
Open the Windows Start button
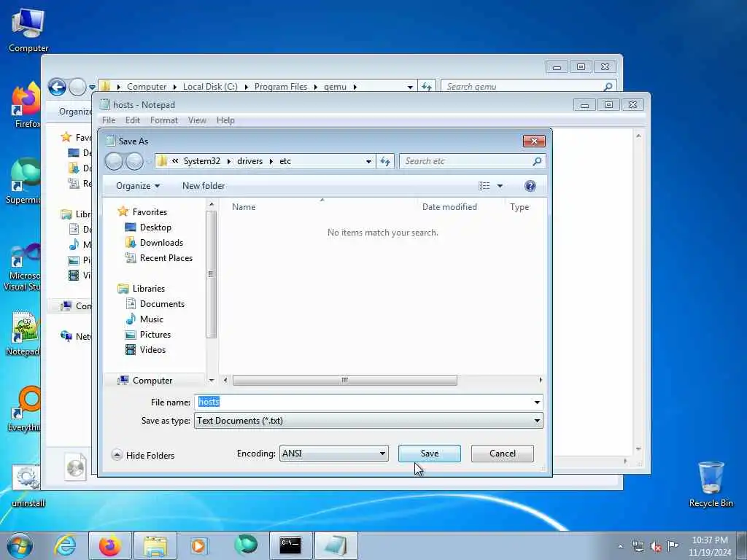[20, 545]
